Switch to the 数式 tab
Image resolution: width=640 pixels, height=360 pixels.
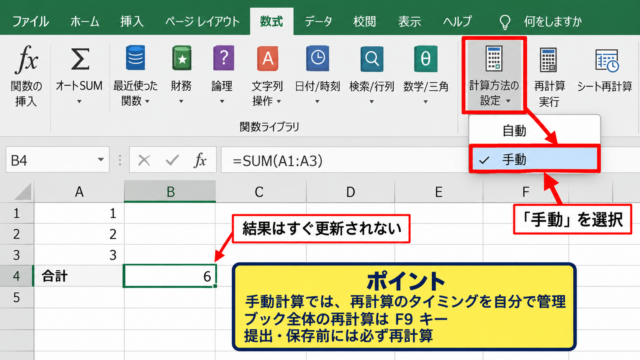[271, 21]
